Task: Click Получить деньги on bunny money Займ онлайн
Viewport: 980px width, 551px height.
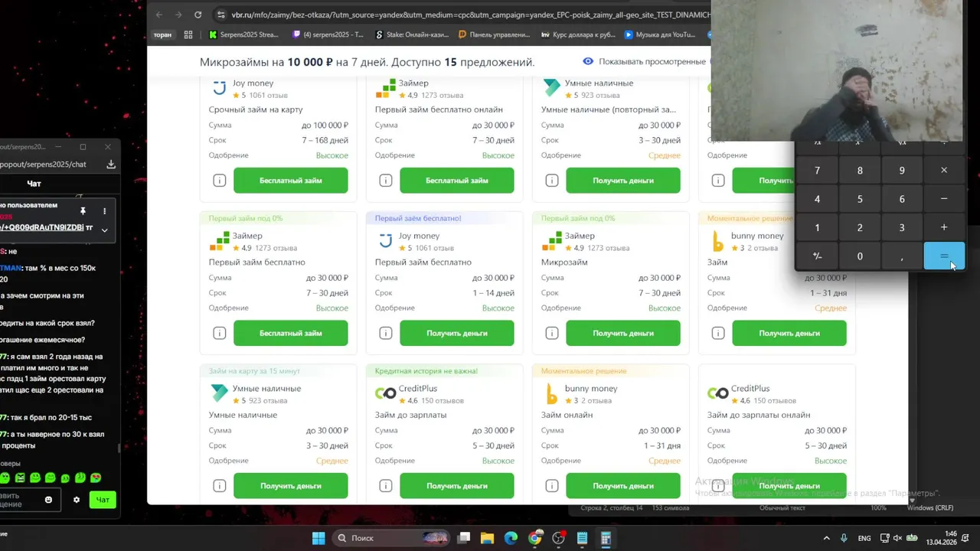Action: pyautogui.click(x=623, y=486)
